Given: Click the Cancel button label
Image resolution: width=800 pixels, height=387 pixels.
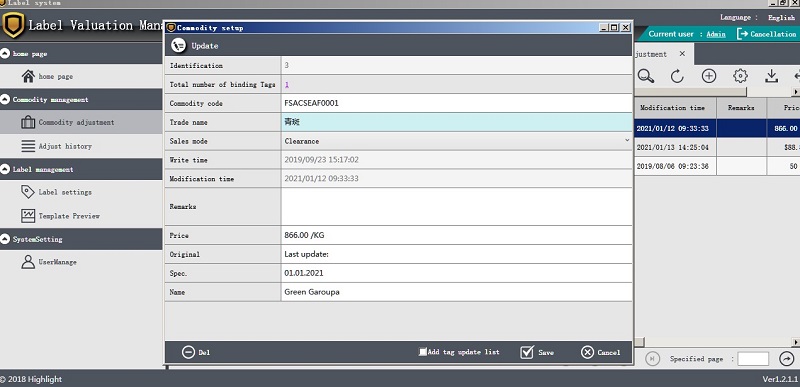Looking at the screenshot, I should (609, 352).
